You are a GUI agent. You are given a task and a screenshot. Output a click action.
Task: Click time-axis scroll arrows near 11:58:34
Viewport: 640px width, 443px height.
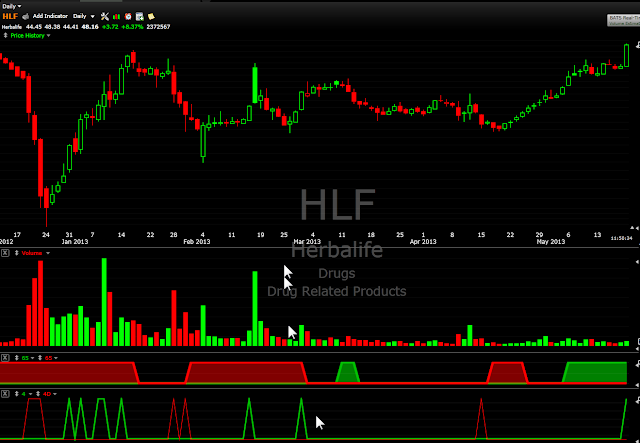click(x=634, y=228)
